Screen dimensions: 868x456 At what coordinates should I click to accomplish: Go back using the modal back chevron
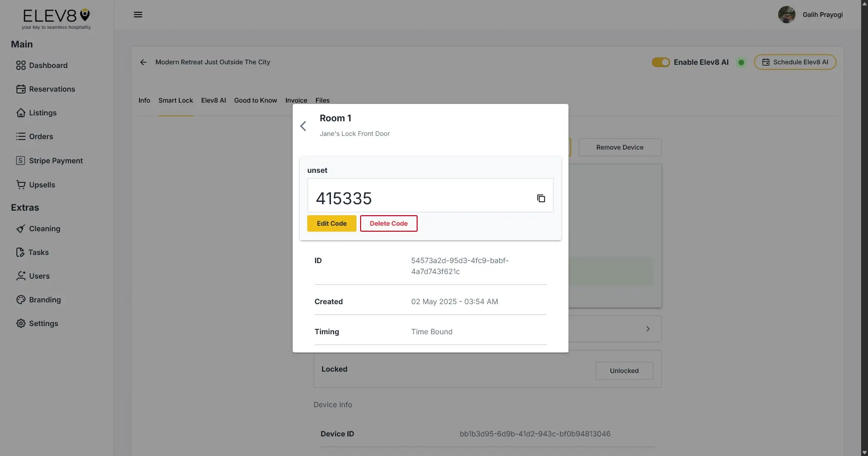click(303, 126)
